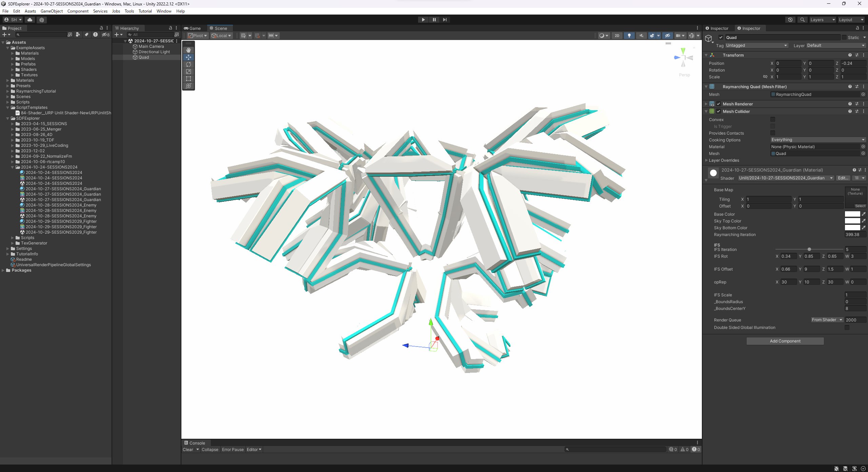Click the step forward button in toolbar

click(x=445, y=19)
